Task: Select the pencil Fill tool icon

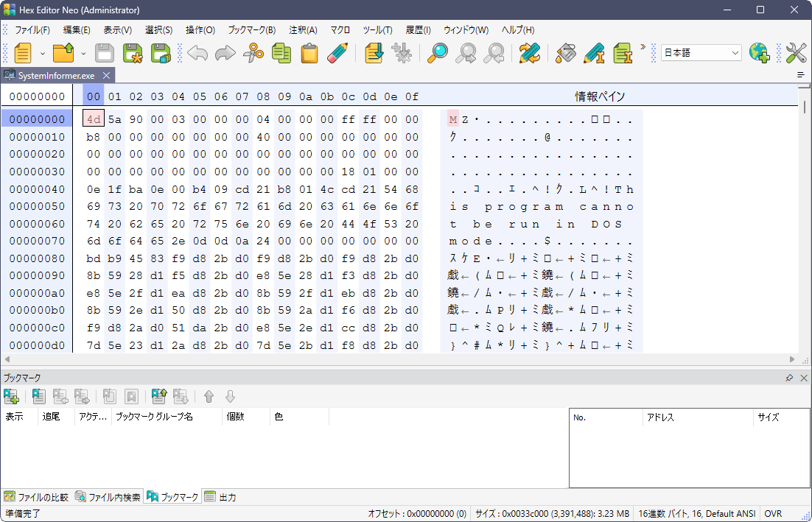Action: (337, 53)
